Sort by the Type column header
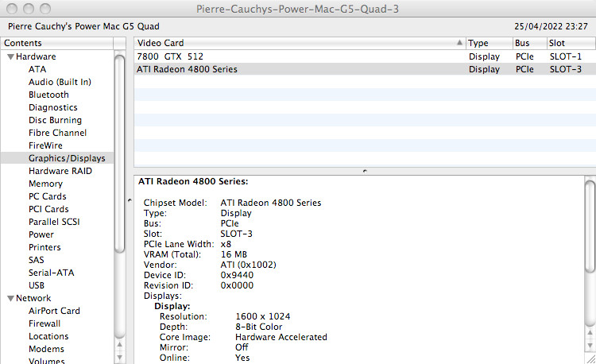 pos(490,43)
